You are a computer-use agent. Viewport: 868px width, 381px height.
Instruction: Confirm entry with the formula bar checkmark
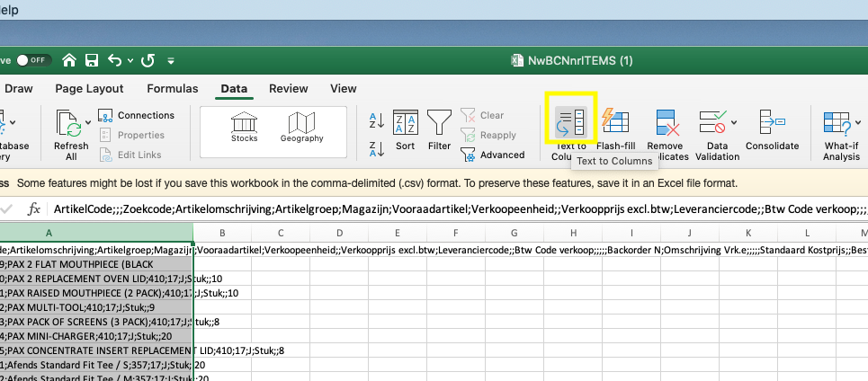pyautogui.click(x=7, y=209)
